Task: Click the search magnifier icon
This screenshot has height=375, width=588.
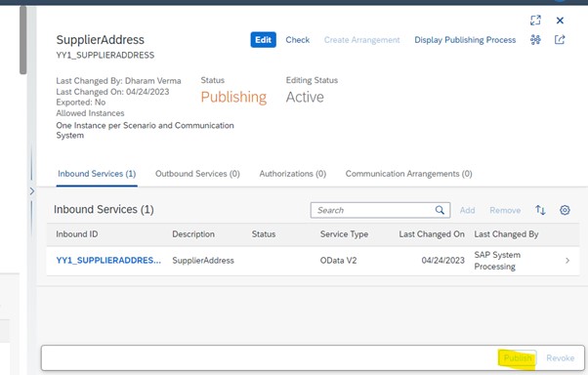Action: (440, 210)
